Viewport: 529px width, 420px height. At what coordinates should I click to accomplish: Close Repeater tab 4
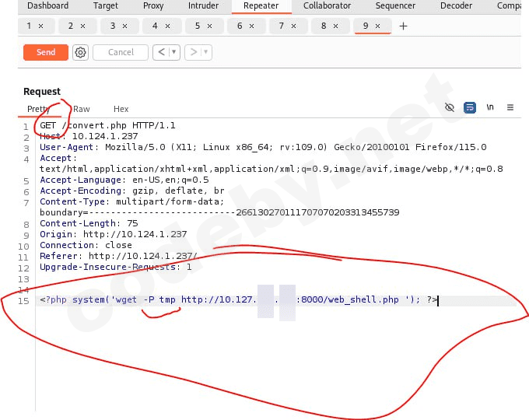coord(168,26)
